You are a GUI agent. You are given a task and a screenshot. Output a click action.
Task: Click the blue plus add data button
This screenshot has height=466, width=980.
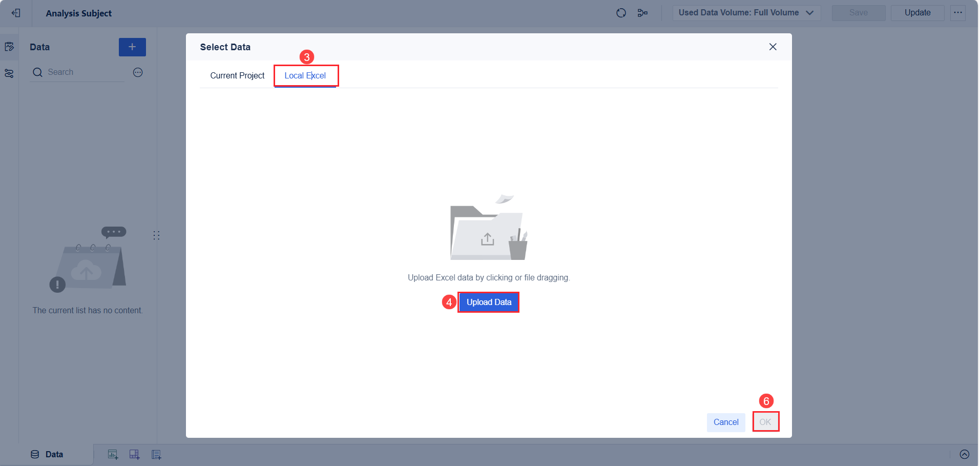132,47
